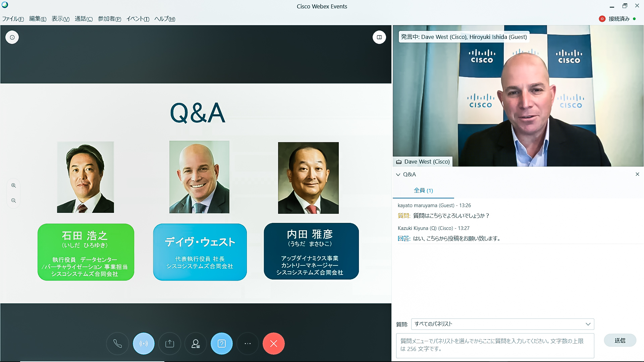Click the question text input field
The image size is (644, 362).
coord(495,345)
